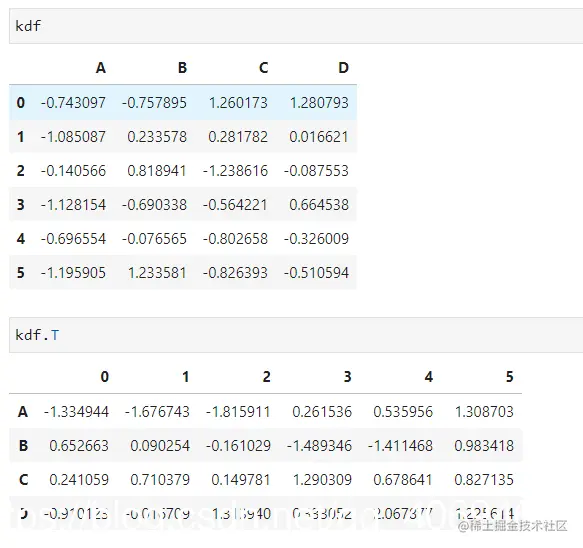
Task: Click value -0.076565 in row 4
Action: click(154, 239)
